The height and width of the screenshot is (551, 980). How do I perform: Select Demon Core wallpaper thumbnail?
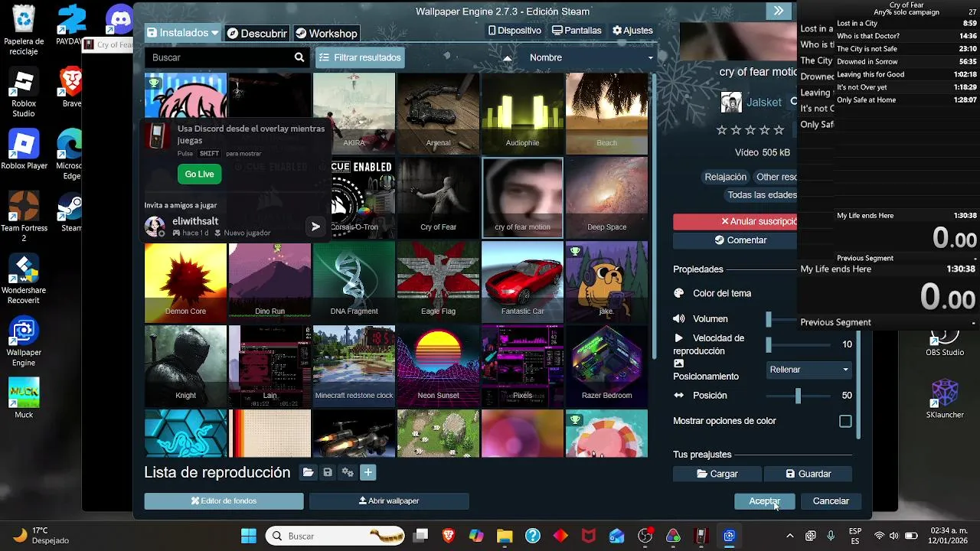click(185, 282)
